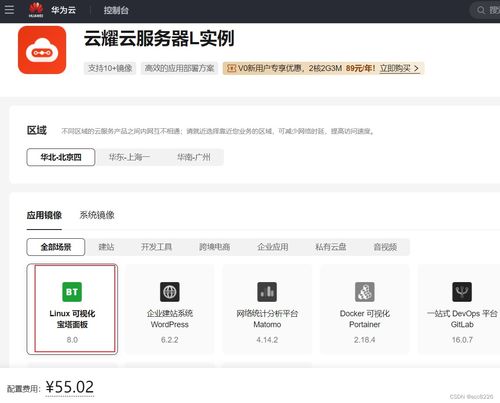Click the 高效的应用部署方案 tag

(x=179, y=68)
